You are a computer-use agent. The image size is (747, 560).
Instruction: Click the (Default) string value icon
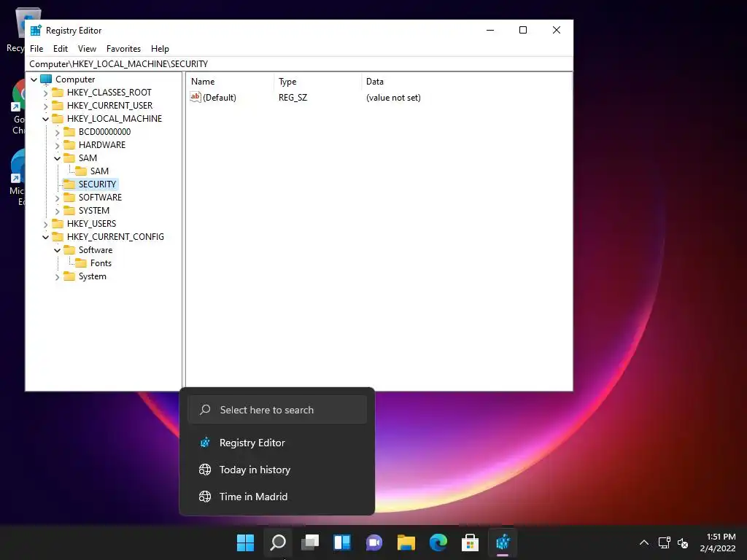196,97
